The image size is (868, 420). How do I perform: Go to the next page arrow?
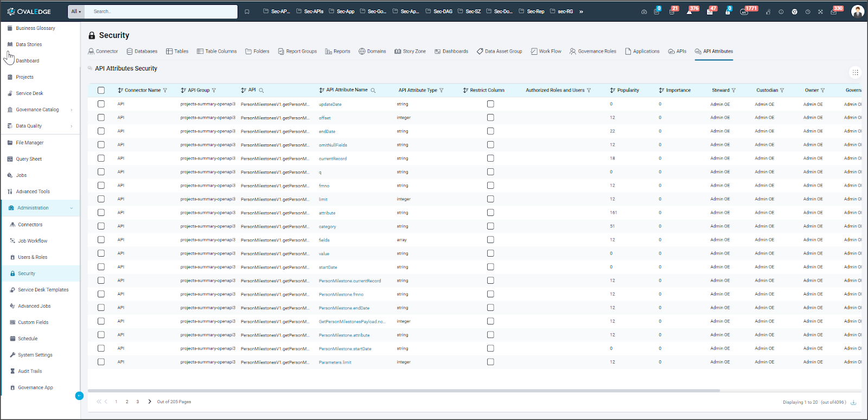tap(150, 402)
